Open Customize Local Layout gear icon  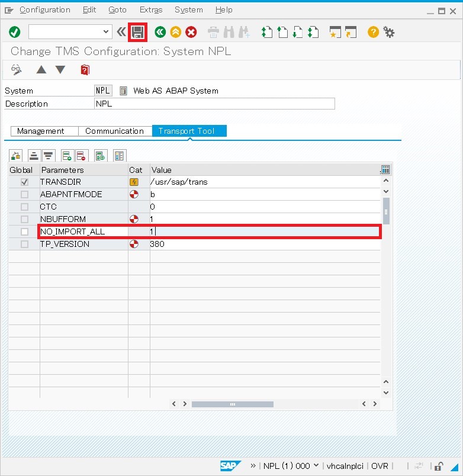pyautogui.click(x=388, y=32)
